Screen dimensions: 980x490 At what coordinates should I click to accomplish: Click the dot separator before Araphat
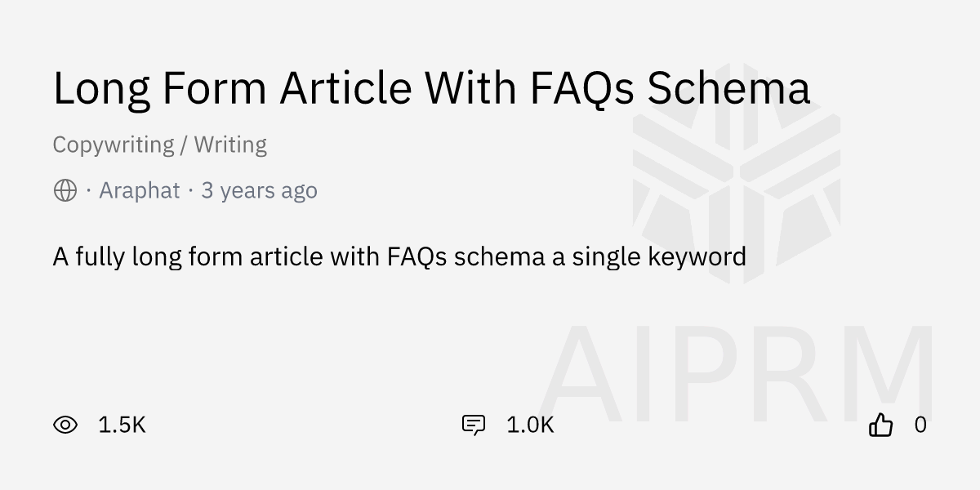(88, 191)
